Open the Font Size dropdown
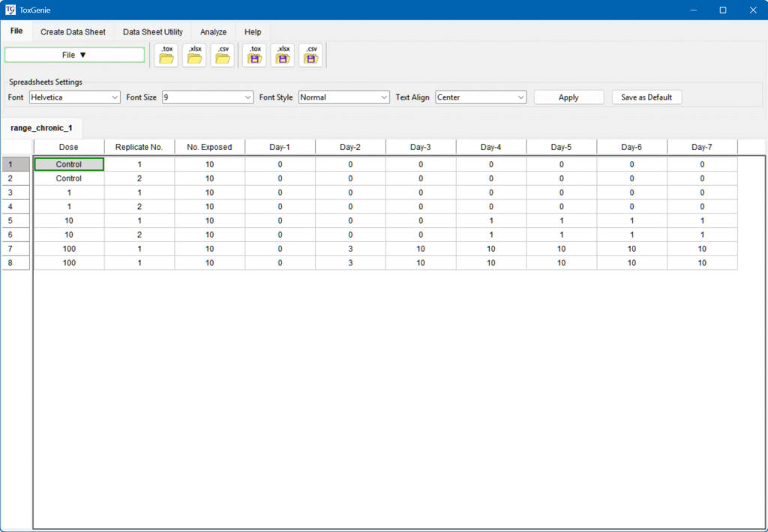Image resolution: width=768 pixels, height=532 pixels. pos(208,97)
